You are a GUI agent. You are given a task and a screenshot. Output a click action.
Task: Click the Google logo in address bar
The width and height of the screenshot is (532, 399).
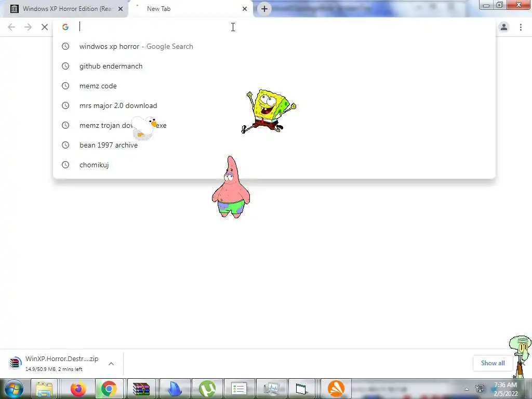(65, 27)
